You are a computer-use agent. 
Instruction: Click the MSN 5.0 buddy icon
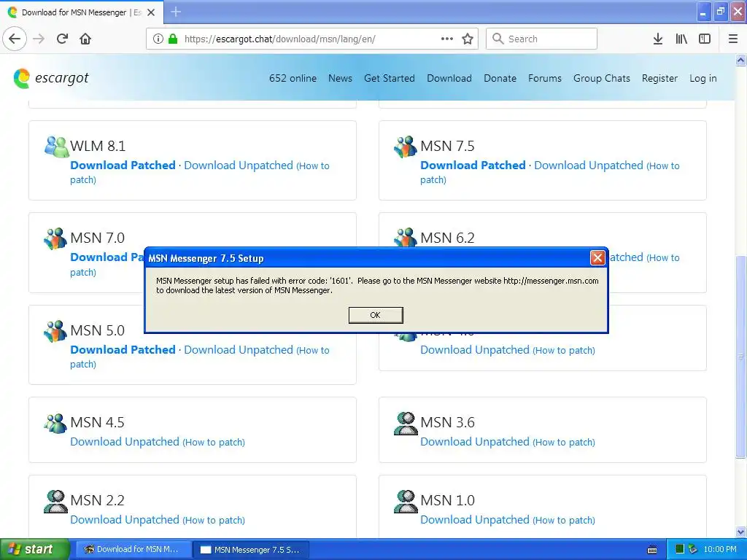click(55, 331)
